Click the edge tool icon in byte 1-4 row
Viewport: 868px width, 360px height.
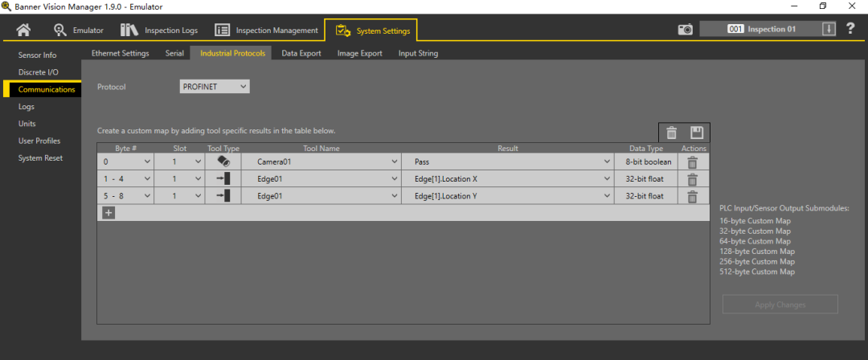(x=223, y=179)
